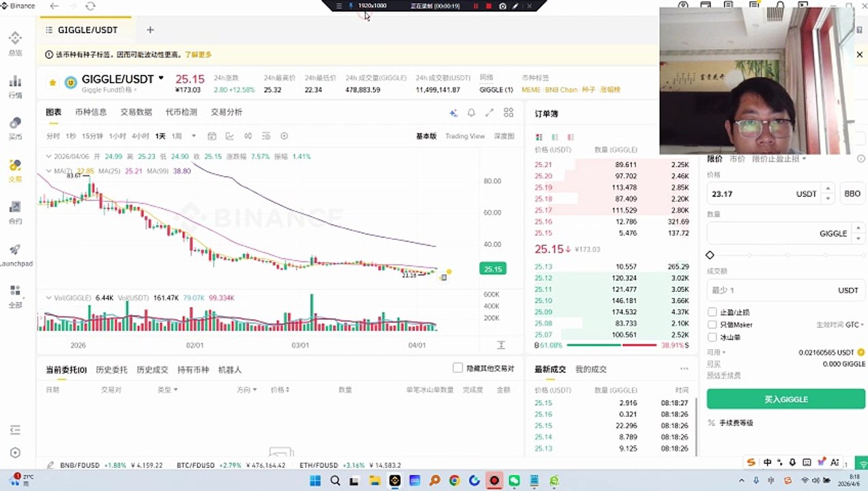Switch to the 代币检测 tab

coord(181,112)
